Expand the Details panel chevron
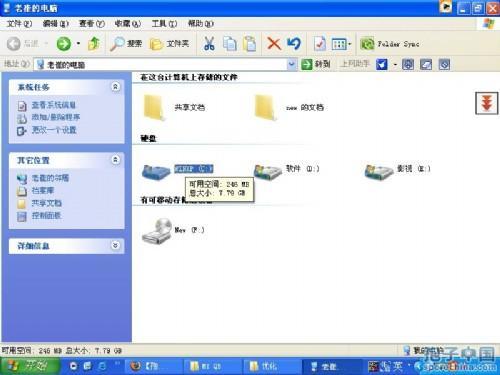The height and width of the screenshot is (375, 500). click(115, 246)
